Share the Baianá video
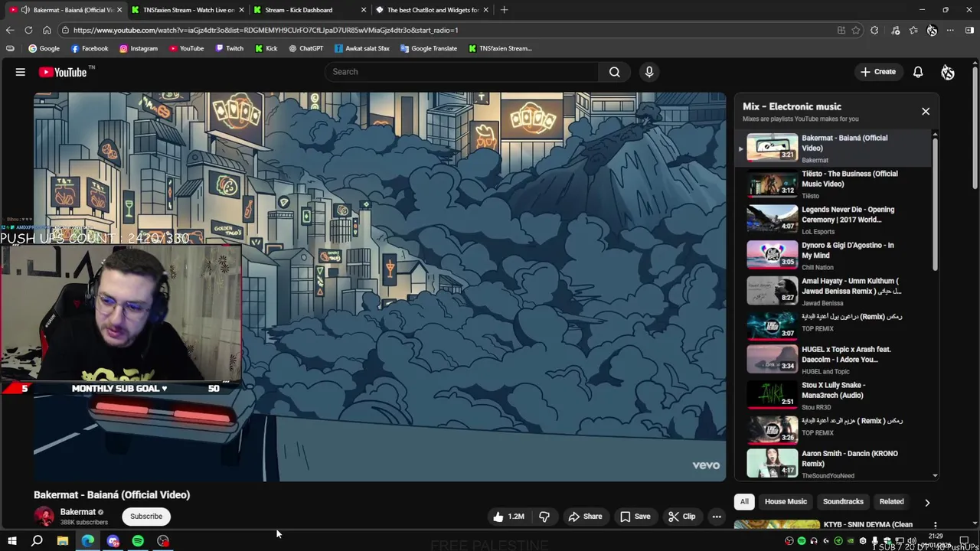This screenshot has height=551, width=980. (585, 517)
